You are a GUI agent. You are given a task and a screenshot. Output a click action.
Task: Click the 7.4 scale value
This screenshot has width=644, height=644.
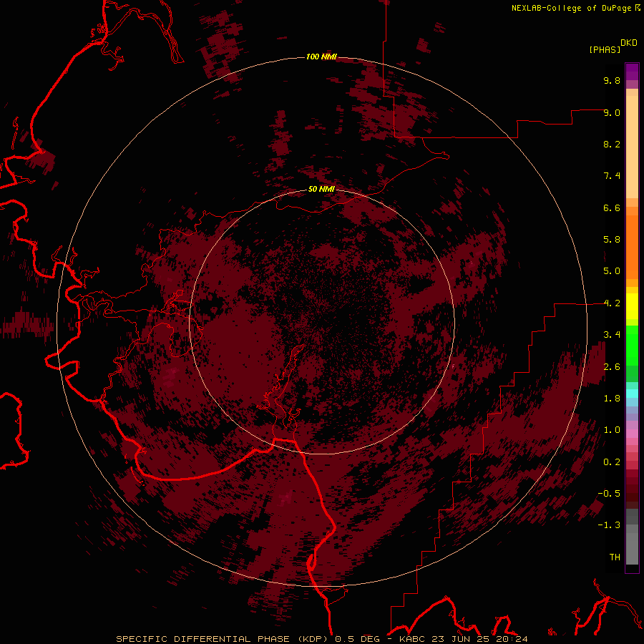pos(612,176)
